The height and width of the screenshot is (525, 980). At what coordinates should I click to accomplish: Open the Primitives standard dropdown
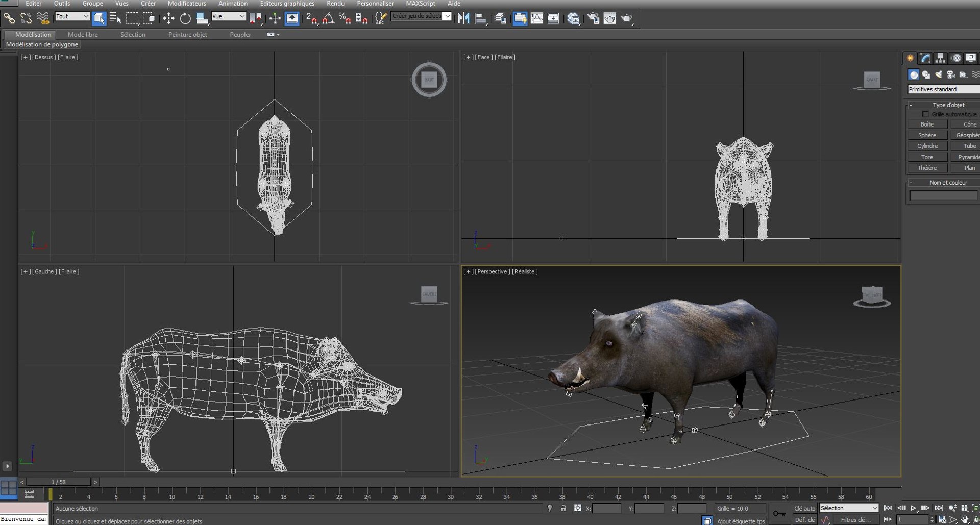943,89
